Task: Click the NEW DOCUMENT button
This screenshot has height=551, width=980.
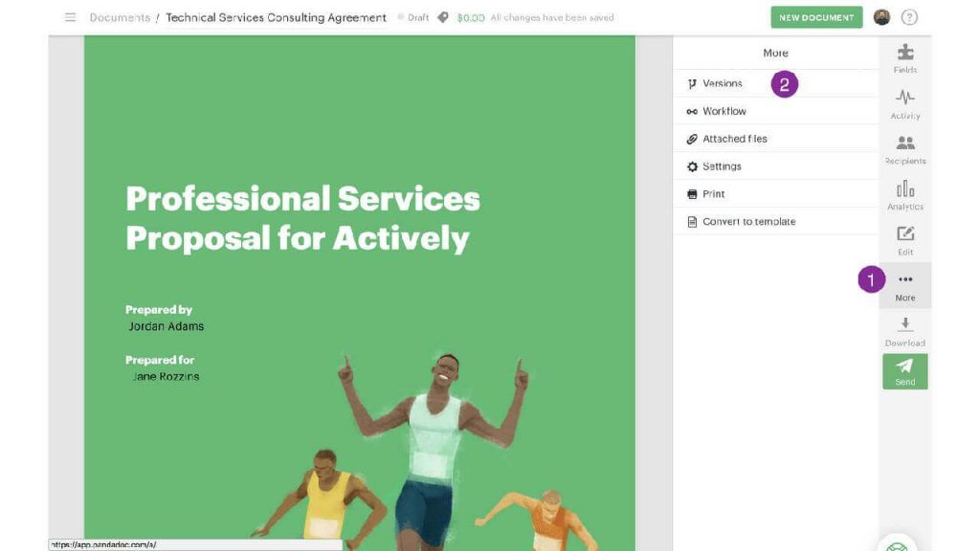Action: (x=816, y=17)
